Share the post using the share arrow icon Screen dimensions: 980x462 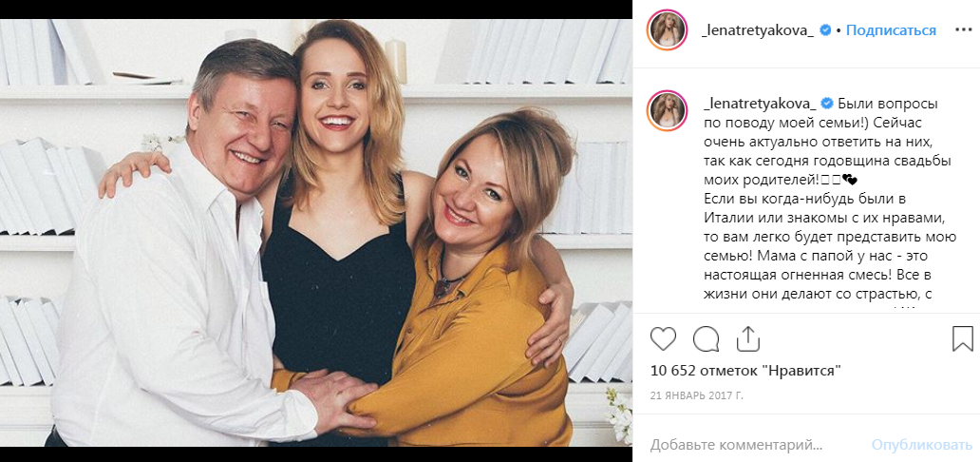point(748,339)
